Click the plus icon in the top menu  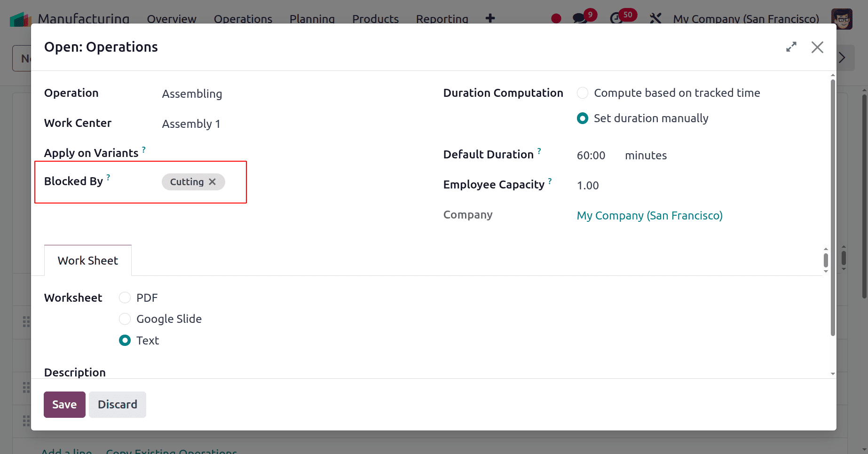490,18
